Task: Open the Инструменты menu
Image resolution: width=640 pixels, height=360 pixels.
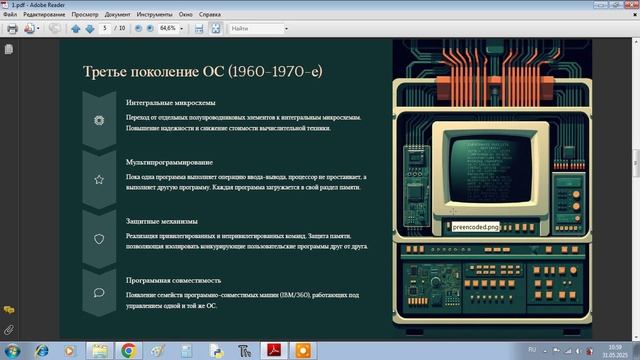Action: click(x=154, y=14)
